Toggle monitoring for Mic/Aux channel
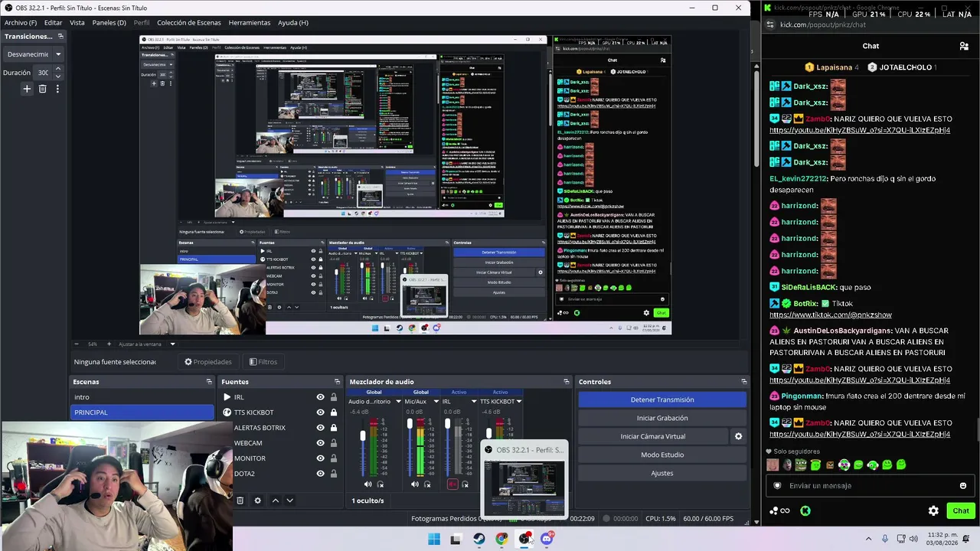The height and width of the screenshot is (551, 980). [427, 484]
